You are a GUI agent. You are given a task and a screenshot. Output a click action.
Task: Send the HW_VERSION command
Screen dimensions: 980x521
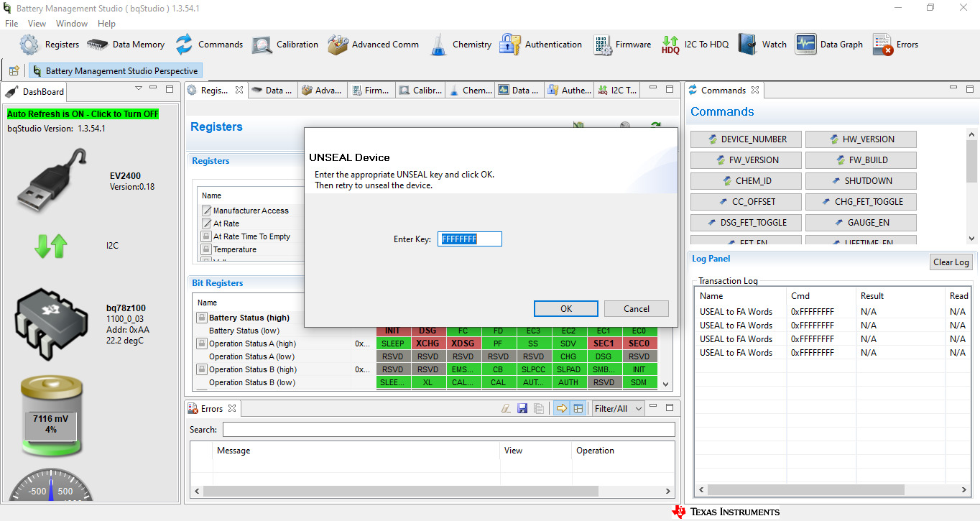861,139
